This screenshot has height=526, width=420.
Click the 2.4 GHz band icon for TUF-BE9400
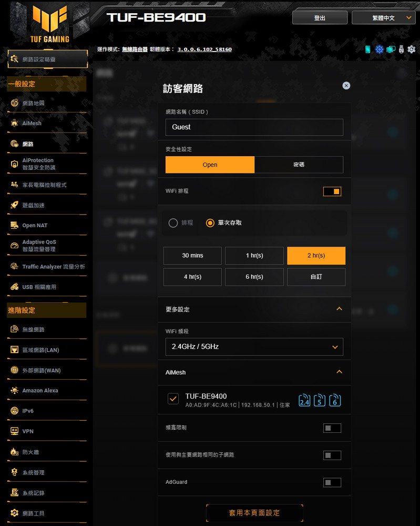[304, 400]
